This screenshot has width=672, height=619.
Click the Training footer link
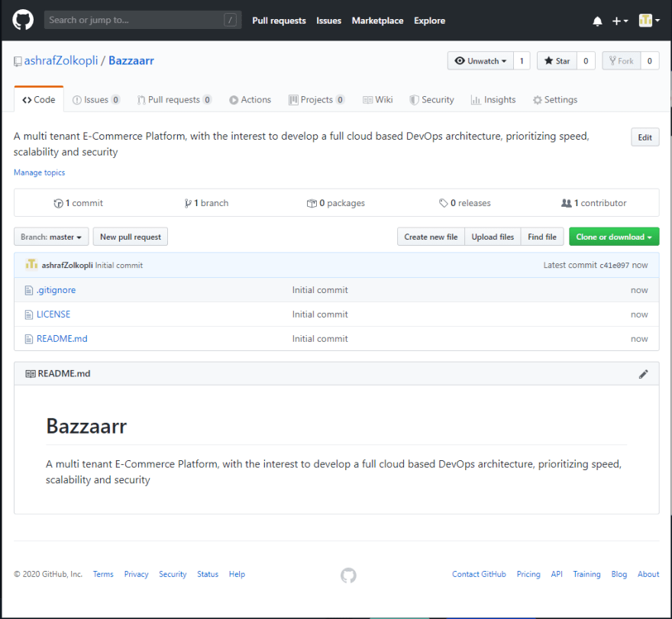pyautogui.click(x=586, y=574)
